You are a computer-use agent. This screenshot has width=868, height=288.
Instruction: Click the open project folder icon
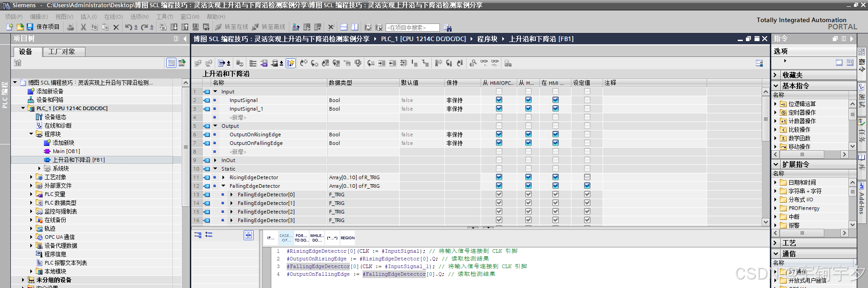(20, 27)
